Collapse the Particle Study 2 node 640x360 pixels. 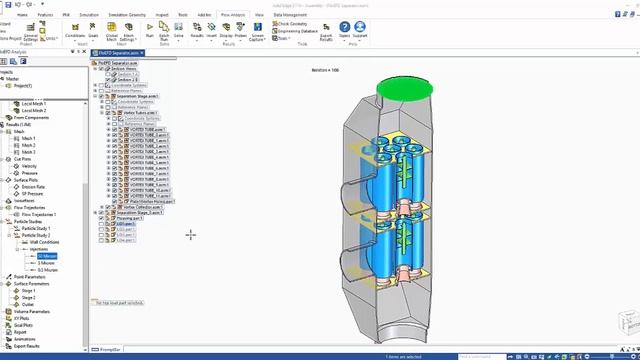tap(9, 236)
